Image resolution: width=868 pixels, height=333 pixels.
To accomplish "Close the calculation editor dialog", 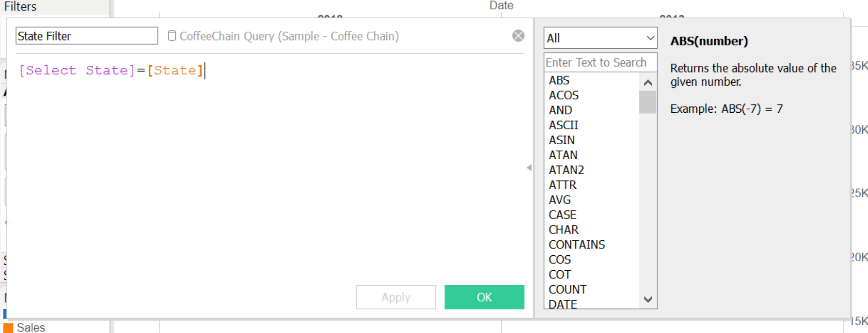I will tap(518, 36).
